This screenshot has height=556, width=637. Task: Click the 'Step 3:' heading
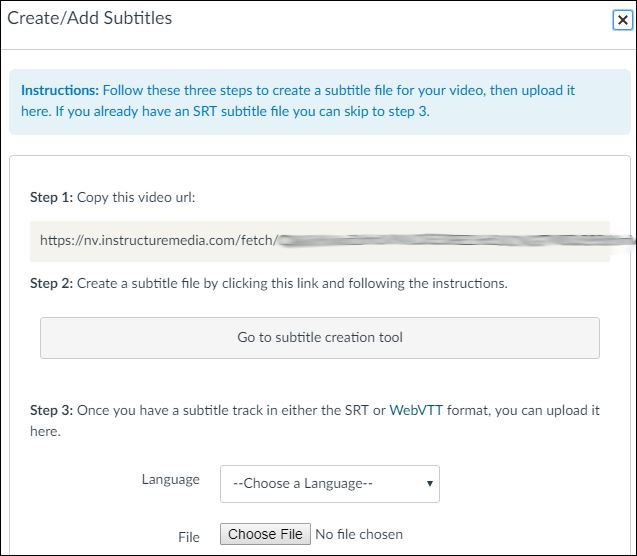[x=51, y=411]
